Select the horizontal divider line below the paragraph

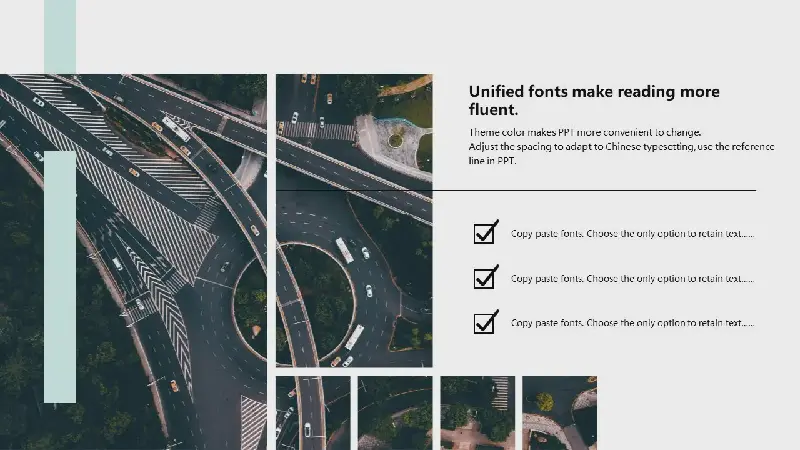600,190
